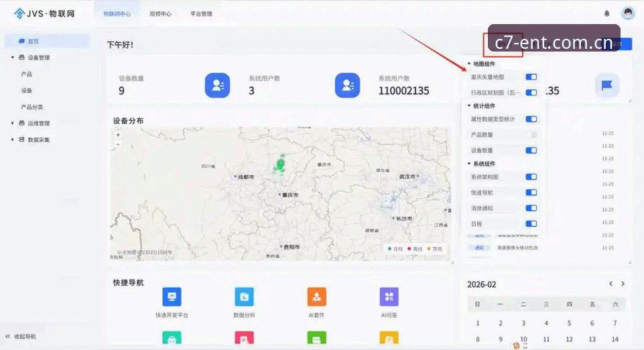The width and height of the screenshot is (644, 350).
Task: Click the 禁用 map legend entry
Action: coord(434,249)
